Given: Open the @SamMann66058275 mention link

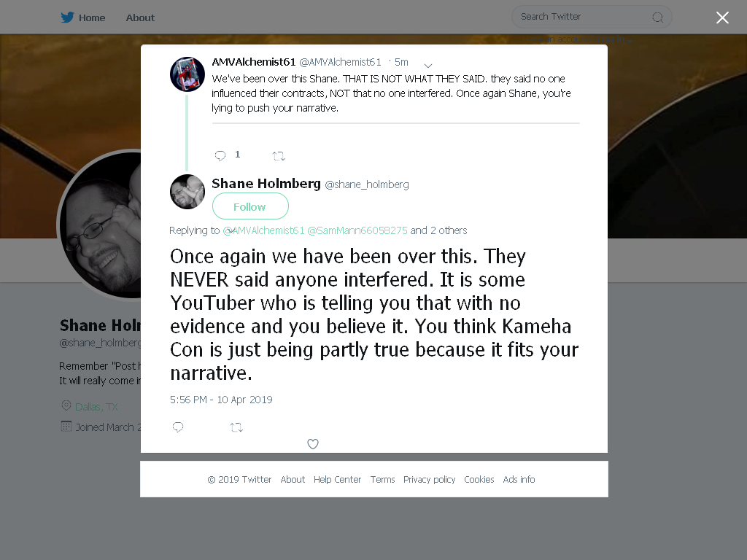Looking at the screenshot, I should [357, 230].
